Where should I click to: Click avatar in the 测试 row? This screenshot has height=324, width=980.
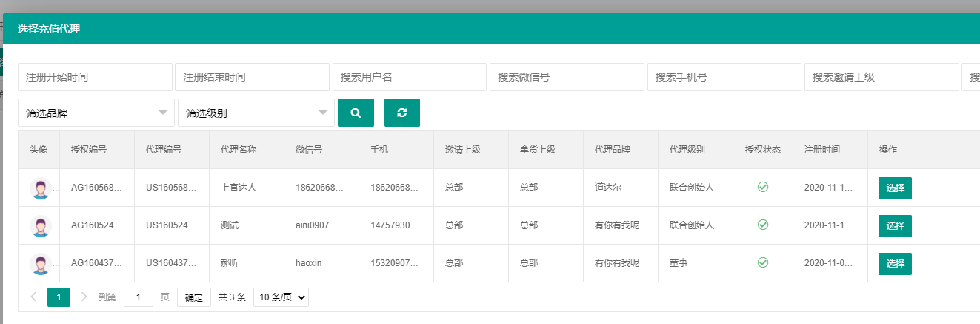[x=40, y=225]
